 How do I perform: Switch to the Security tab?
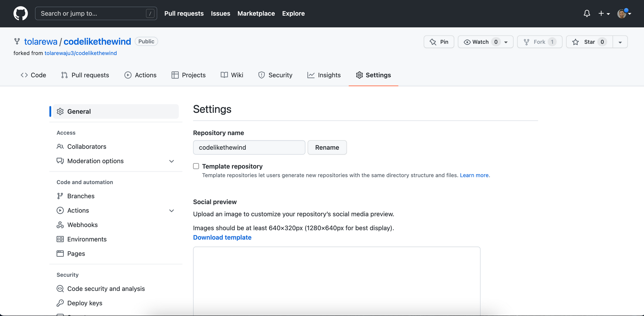point(275,75)
